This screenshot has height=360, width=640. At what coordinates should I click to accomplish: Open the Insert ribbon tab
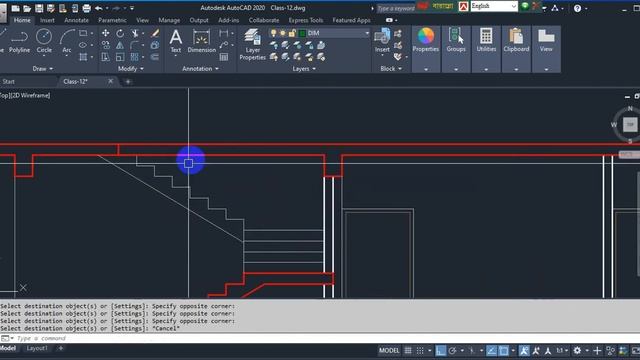coord(47,20)
